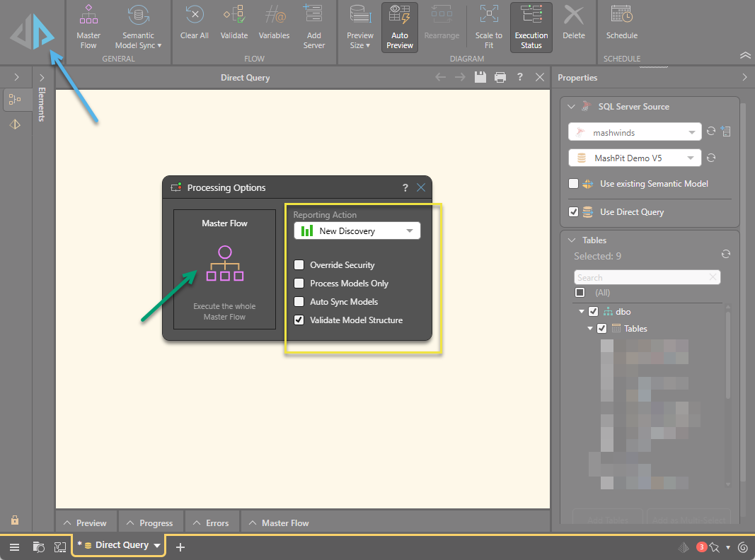Uncheck Validate Model Structure

click(x=298, y=320)
